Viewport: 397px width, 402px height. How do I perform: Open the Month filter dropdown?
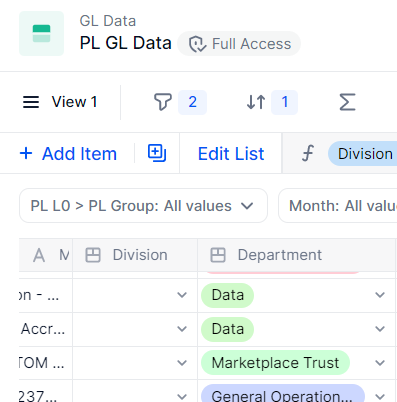pos(338,206)
